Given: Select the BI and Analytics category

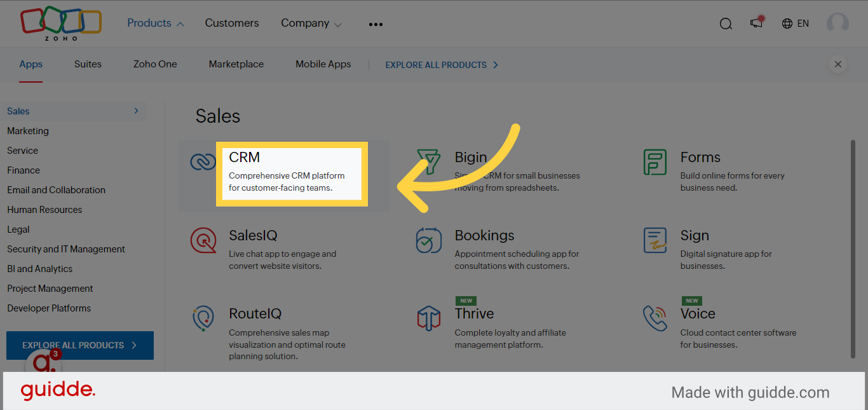Looking at the screenshot, I should tap(39, 268).
